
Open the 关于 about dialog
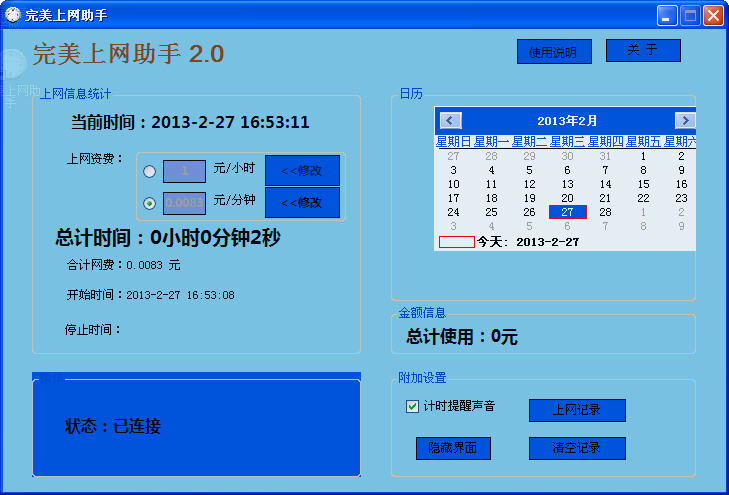(x=643, y=50)
